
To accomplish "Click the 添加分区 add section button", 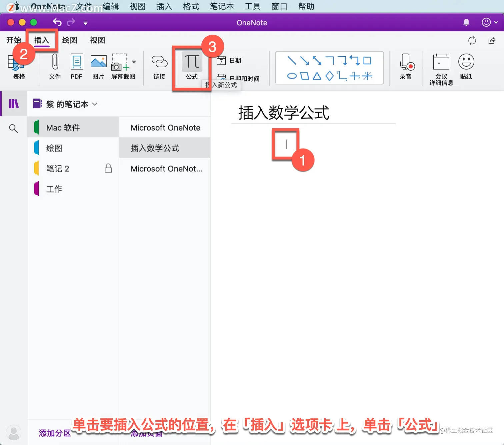I will [55, 433].
